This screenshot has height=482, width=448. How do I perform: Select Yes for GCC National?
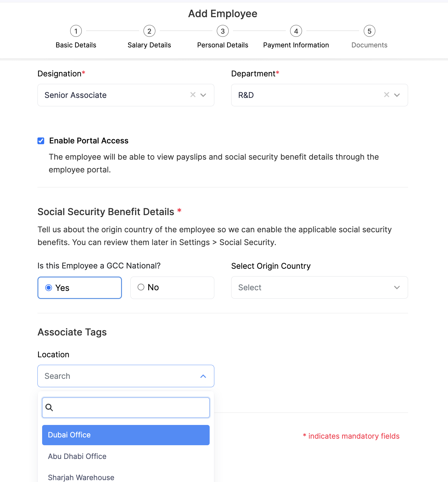coord(49,288)
